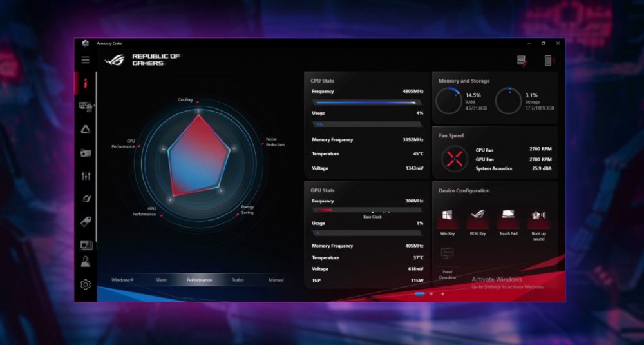This screenshot has width=644, height=345.
Task: Open the User Center person icon
Action: coord(86,262)
